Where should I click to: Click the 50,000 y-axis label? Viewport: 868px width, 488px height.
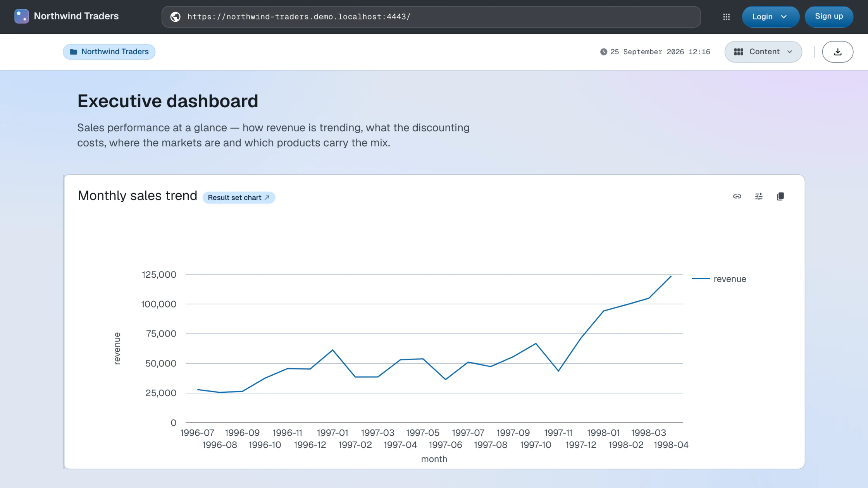point(160,363)
